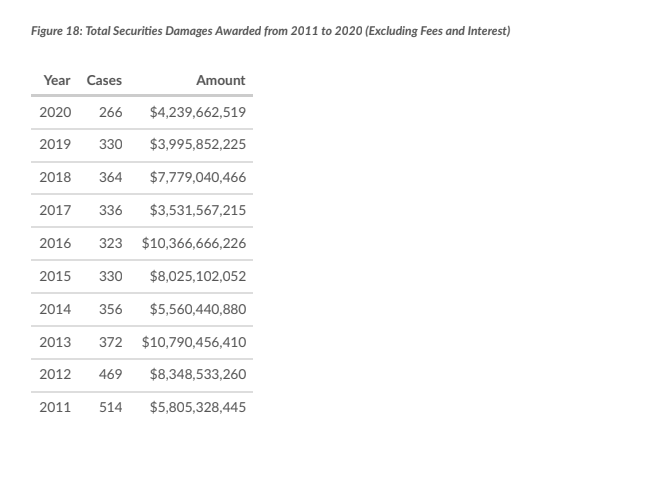This screenshot has width=663, height=491.
Task: Select the $7,779,040,466 amount cell
Action: coord(197,178)
